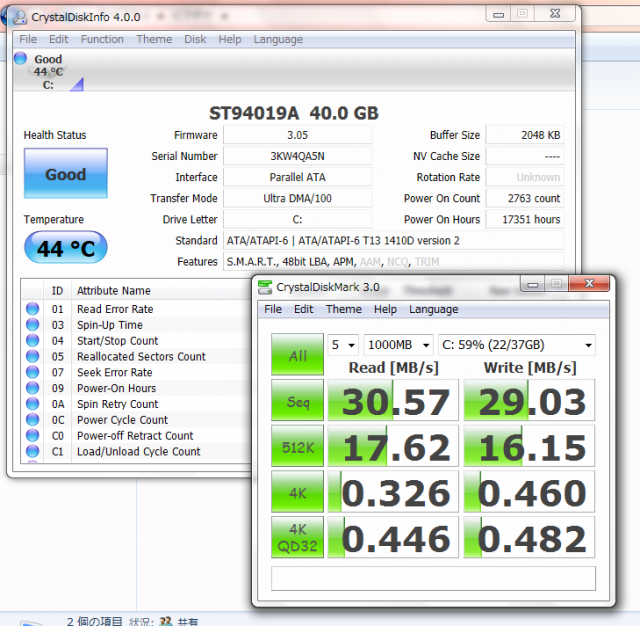Click the Power On Hours value 17351 hours

click(525, 220)
